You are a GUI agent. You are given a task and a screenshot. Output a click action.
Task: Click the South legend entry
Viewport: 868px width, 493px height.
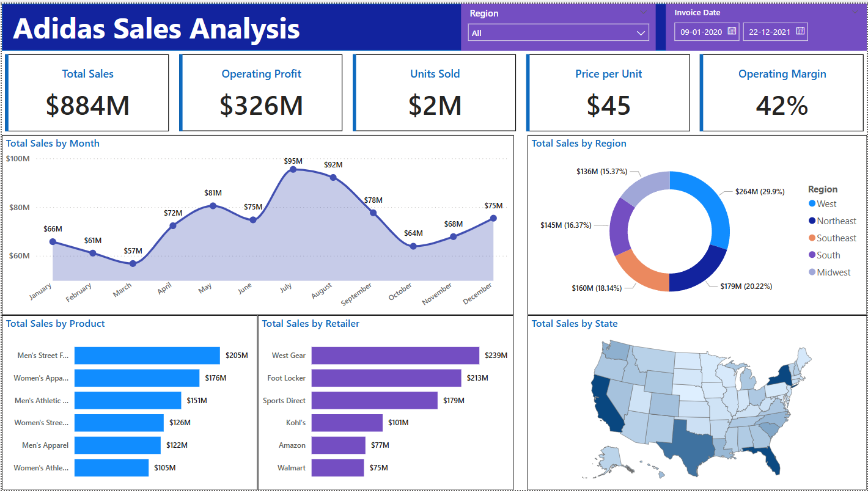pos(825,255)
